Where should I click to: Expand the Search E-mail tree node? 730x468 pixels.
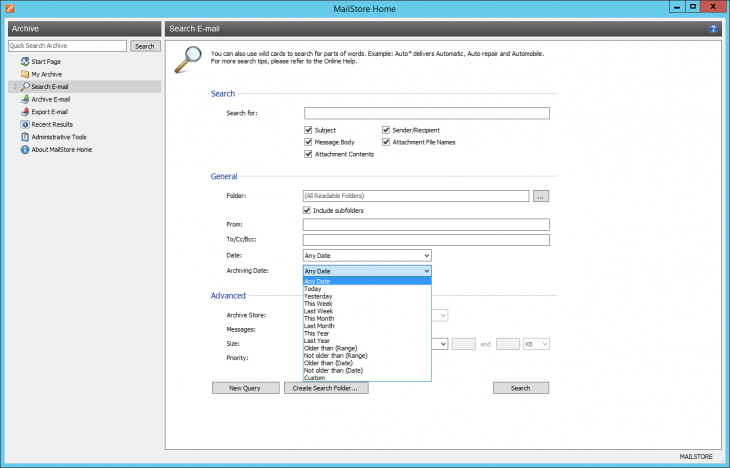(x=15, y=87)
